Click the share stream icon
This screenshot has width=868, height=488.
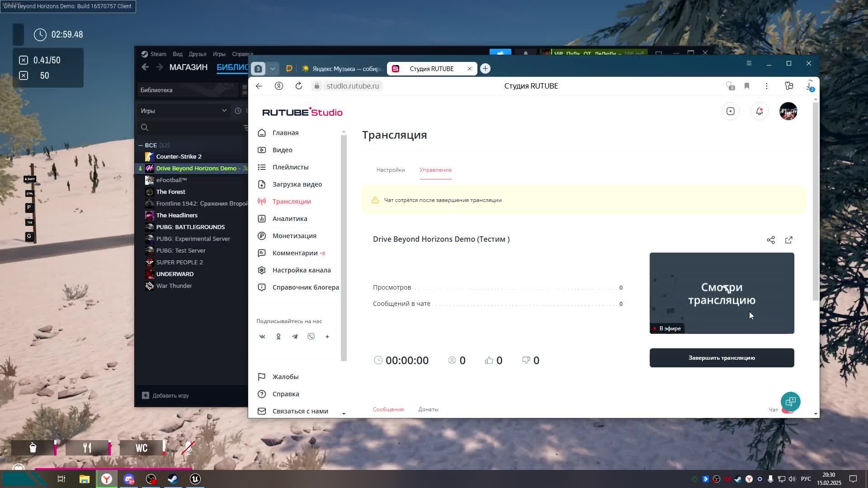(x=771, y=240)
